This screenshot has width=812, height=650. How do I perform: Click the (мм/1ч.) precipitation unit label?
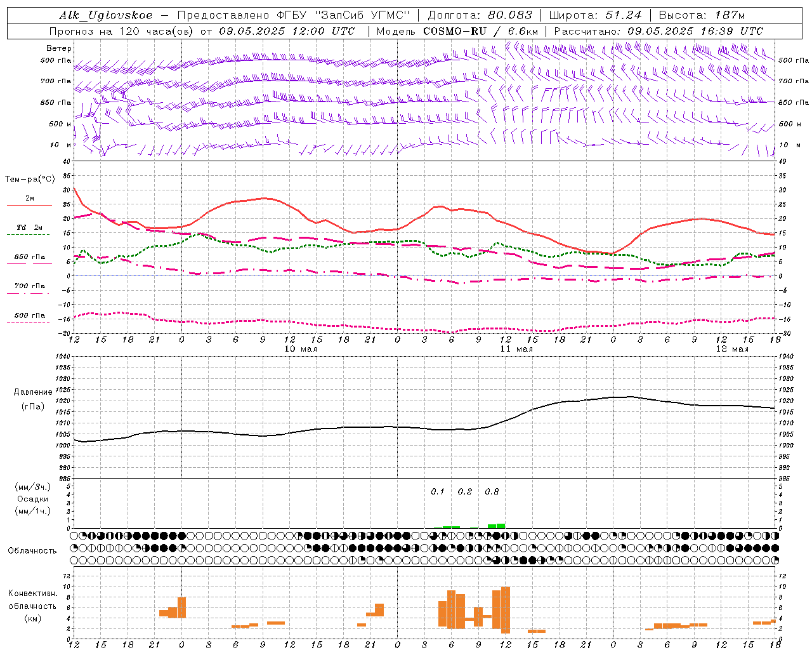coord(33,511)
